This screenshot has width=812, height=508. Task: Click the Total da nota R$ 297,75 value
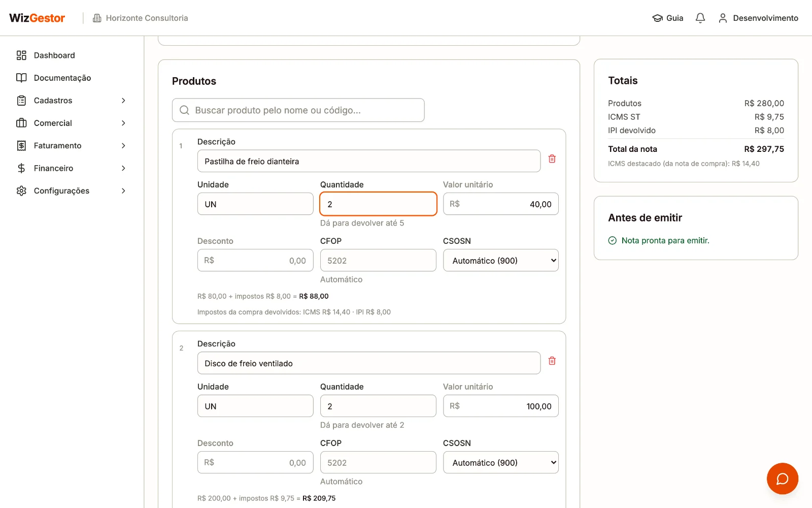tap(764, 149)
